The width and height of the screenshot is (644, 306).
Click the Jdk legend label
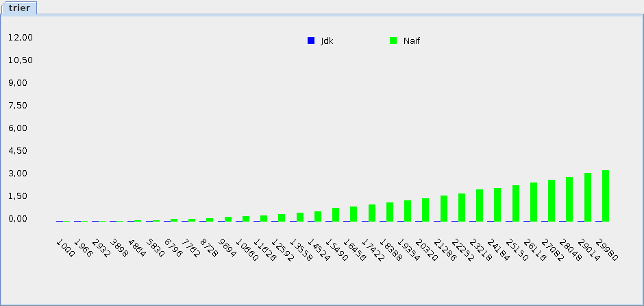coord(327,40)
